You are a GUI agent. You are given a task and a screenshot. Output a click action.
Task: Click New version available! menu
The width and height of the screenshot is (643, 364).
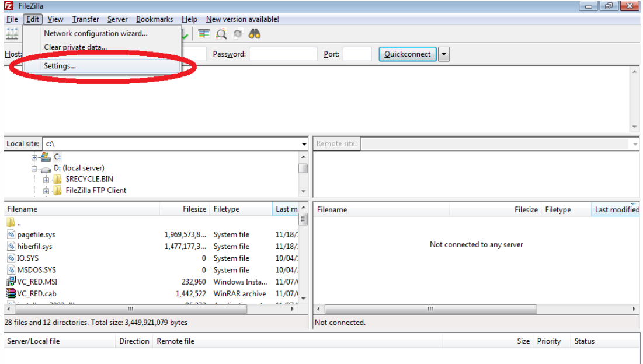242,19
